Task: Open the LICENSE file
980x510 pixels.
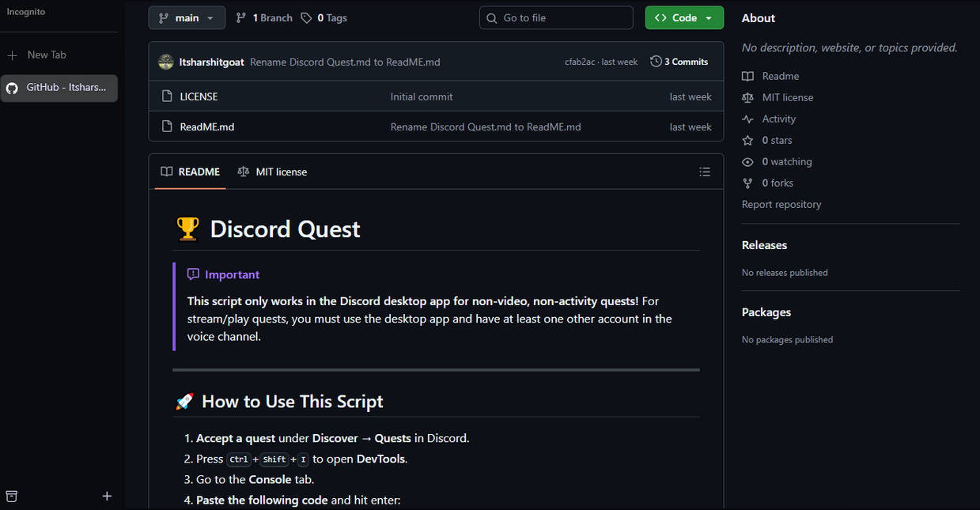Action: click(199, 96)
